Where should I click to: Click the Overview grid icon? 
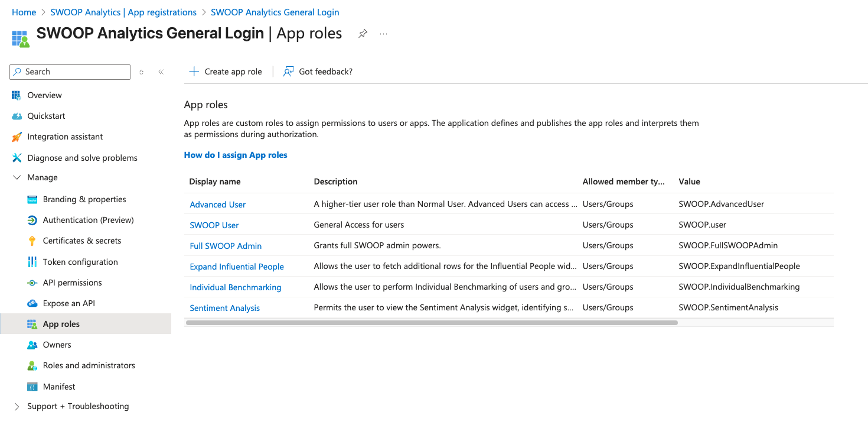(x=17, y=95)
